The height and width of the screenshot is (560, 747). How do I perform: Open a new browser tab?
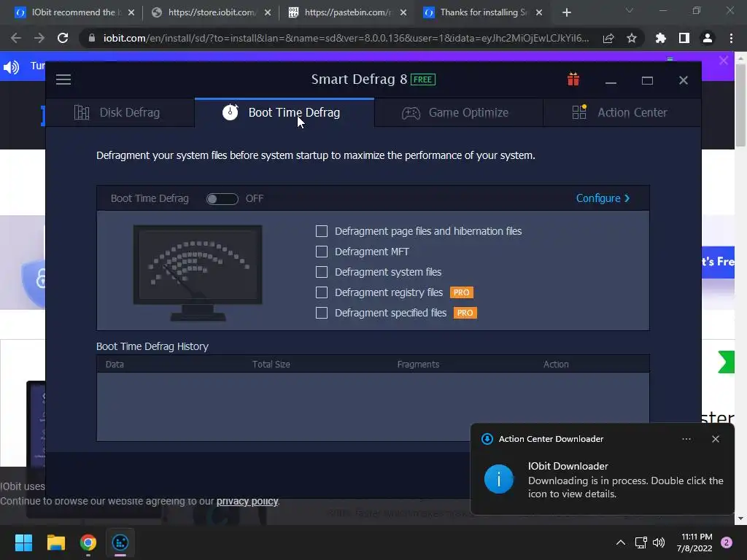pos(566,12)
